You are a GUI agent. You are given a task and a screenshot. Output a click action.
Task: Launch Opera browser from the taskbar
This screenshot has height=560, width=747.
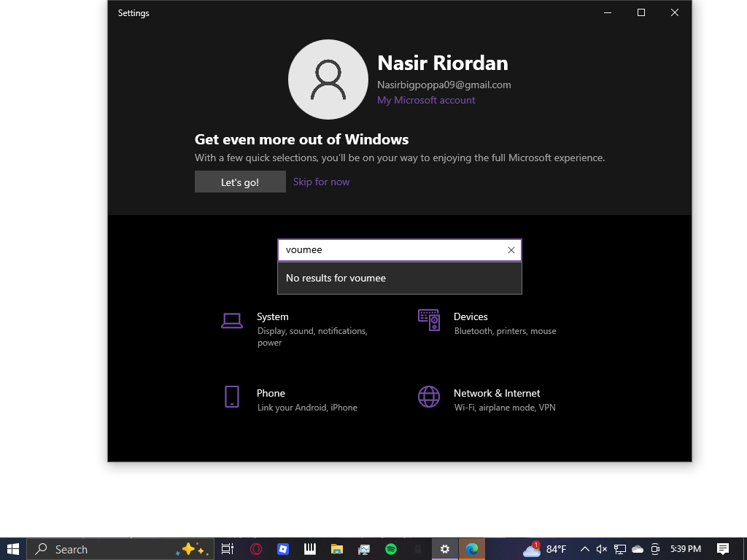pyautogui.click(x=256, y=549)
